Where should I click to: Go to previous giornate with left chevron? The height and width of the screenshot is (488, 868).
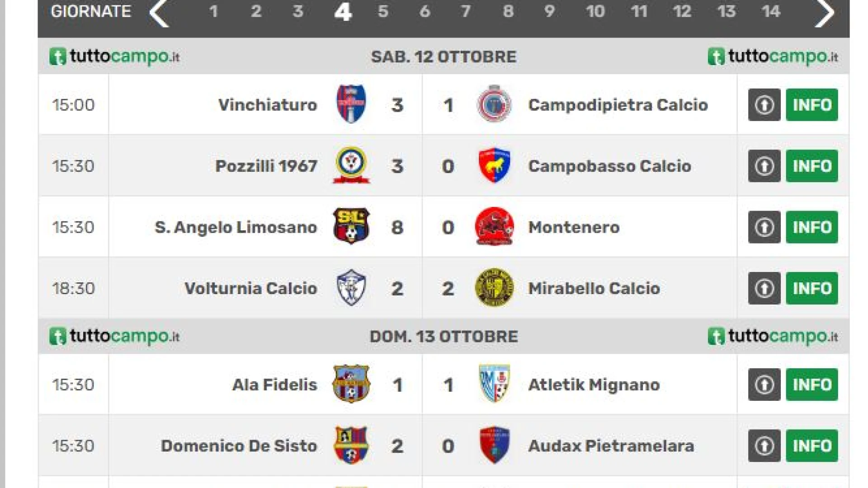[159, 14]
